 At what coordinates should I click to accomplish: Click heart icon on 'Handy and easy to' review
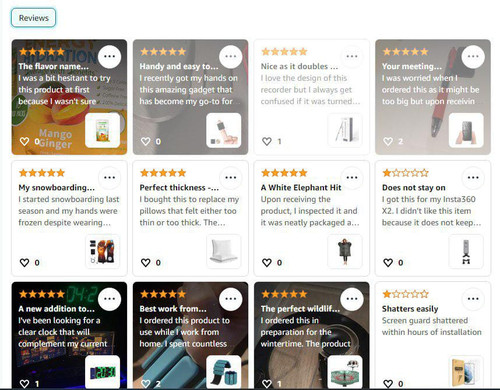[146, 141]
